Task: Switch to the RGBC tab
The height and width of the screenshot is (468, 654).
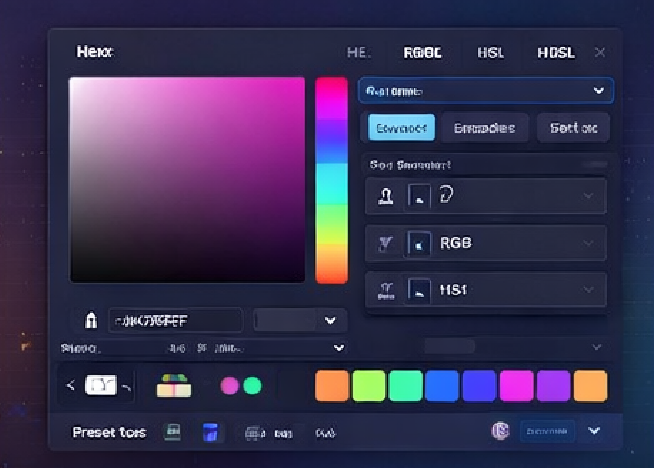Action: (x=422, y=53)
